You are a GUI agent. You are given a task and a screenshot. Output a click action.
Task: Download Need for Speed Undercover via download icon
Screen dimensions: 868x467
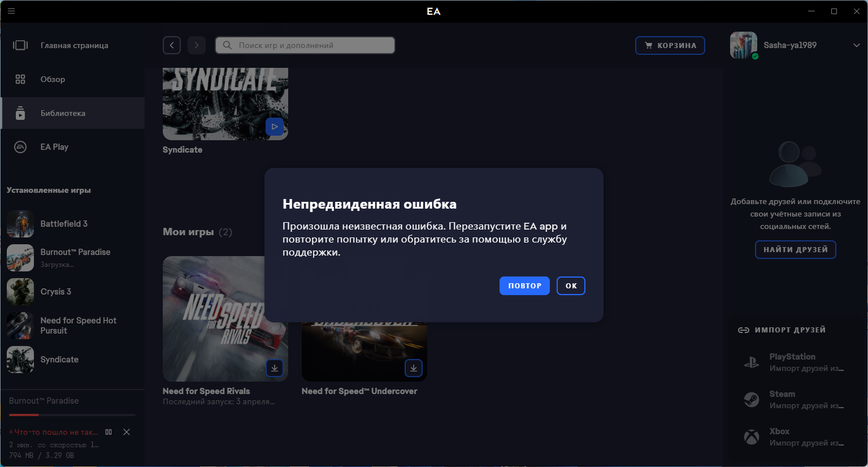(414, 368)
